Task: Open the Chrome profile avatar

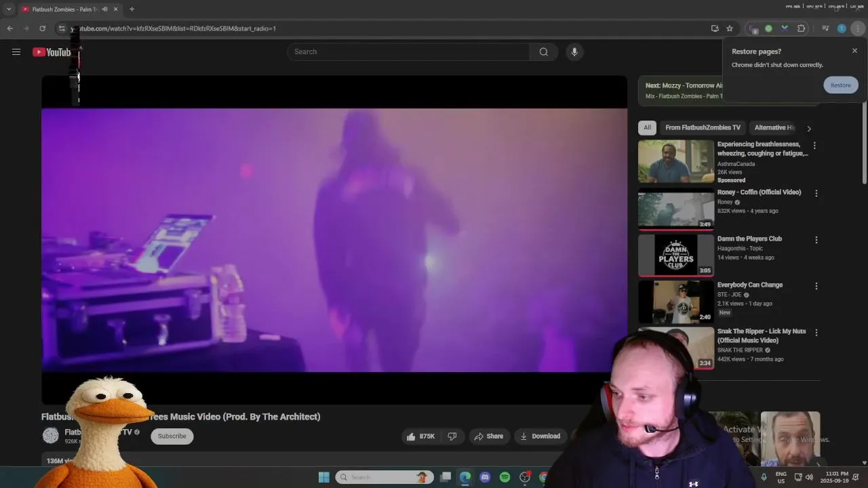Action: click(x=842, y=28)
